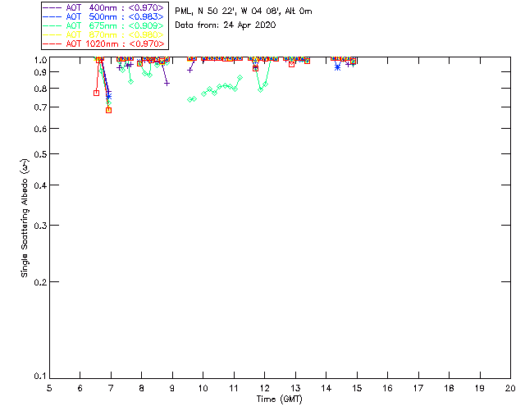525x420 pixels.
Task: Click the AOT 400nm legend entry
Action: (103, 7)
